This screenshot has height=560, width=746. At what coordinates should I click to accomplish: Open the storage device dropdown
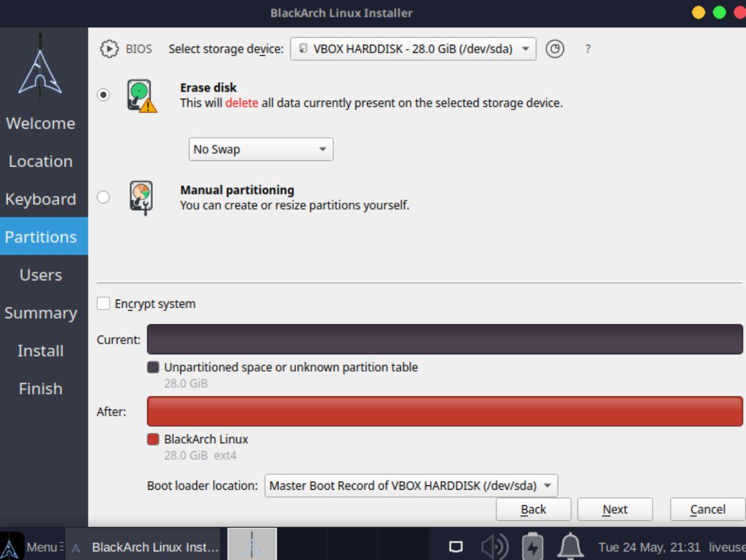[412, 48]
